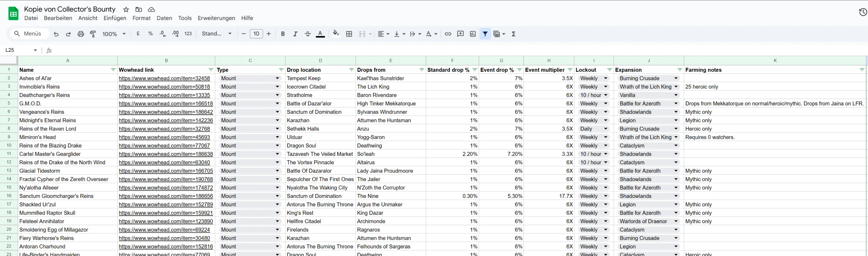Click the insert link icon
Screen dimensions: 868x256
tap(448, 34)
